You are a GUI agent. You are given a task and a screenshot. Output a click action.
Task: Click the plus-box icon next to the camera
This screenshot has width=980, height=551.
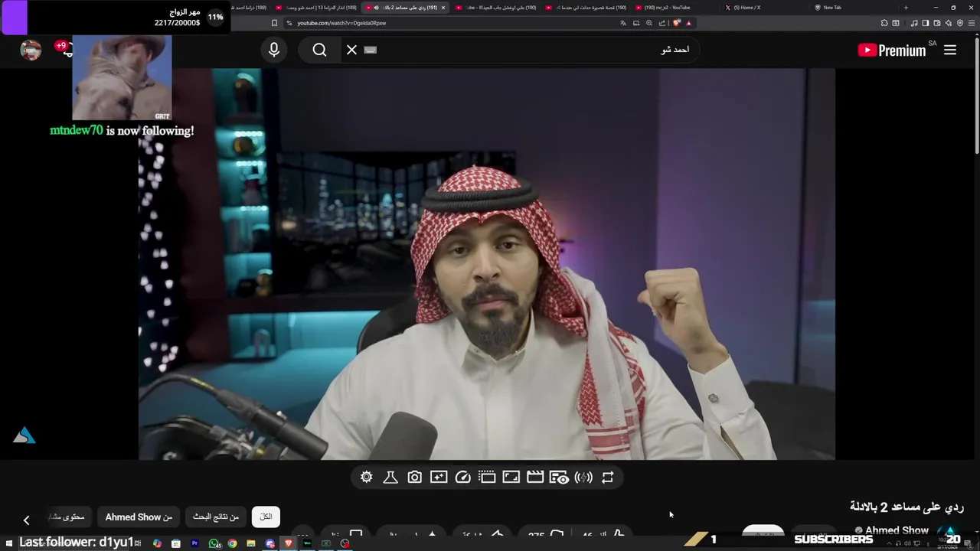click(439, 478)
